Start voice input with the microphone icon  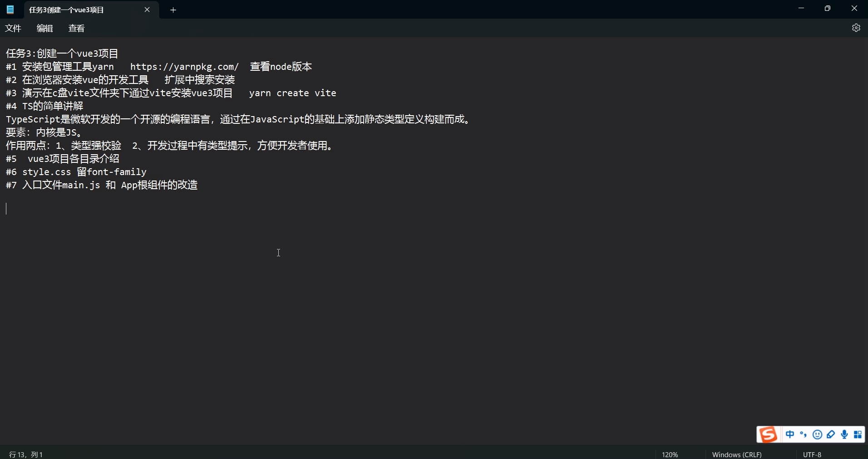844,435
